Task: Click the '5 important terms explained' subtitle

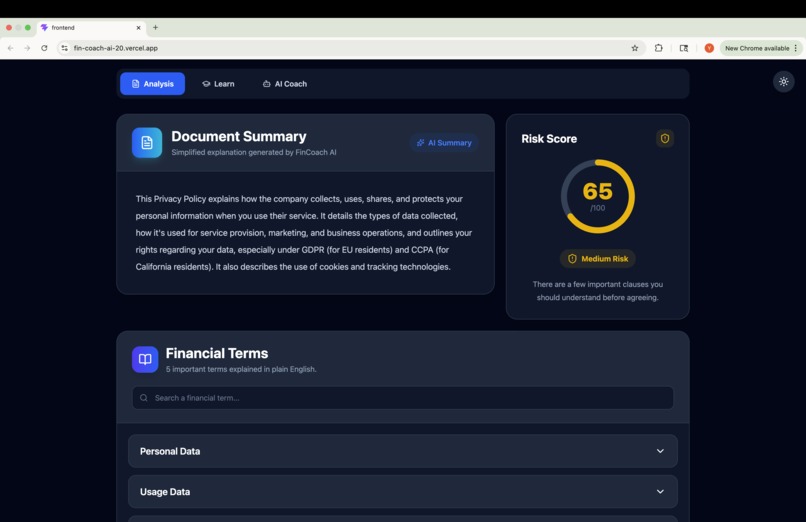Action: click(241, 369)
